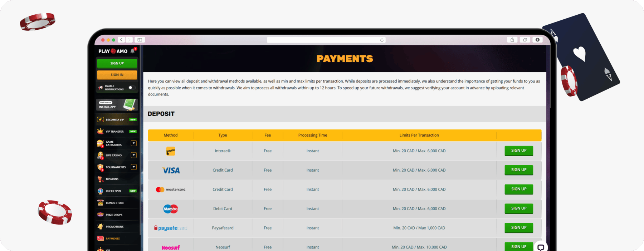Open Payments menu item
This screenshot has height=251, width=644.
click(117, 238)
